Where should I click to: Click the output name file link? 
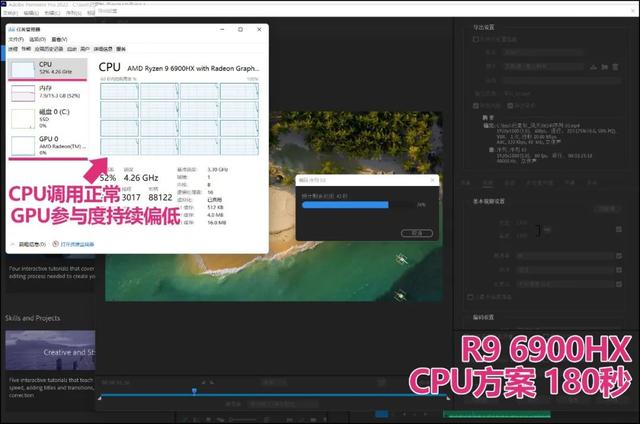point(517,94)
